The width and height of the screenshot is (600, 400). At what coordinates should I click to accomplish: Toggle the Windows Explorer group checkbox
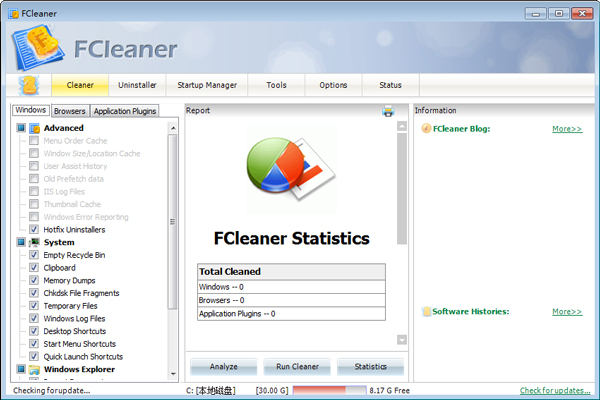pos(21,369)
